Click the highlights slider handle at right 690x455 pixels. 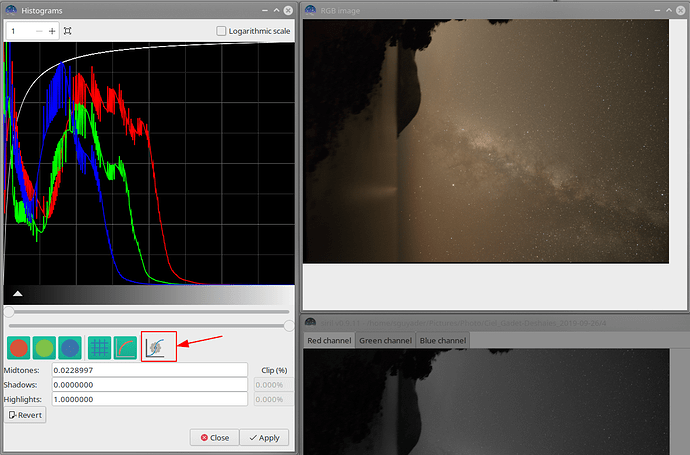[290, 325]
